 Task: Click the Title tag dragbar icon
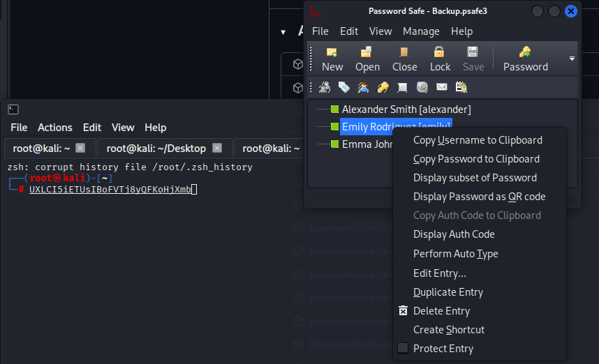coord(343,87)
